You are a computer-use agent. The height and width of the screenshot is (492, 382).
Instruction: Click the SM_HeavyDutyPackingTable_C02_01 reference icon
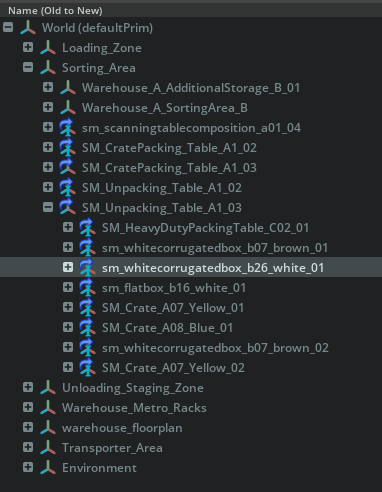pyautogui.click(x=88, y=228)
